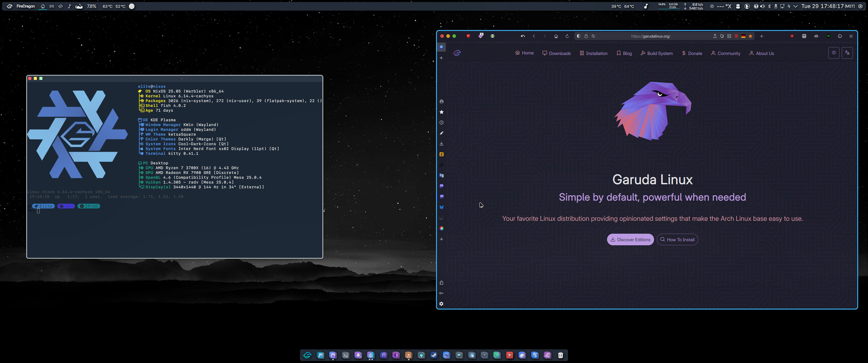Open the trash icon in the dock

(560, 355)
